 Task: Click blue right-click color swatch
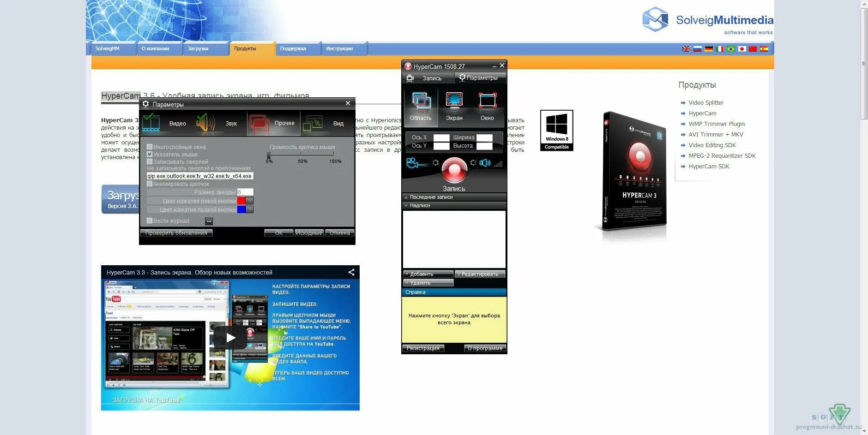point(241,209)
